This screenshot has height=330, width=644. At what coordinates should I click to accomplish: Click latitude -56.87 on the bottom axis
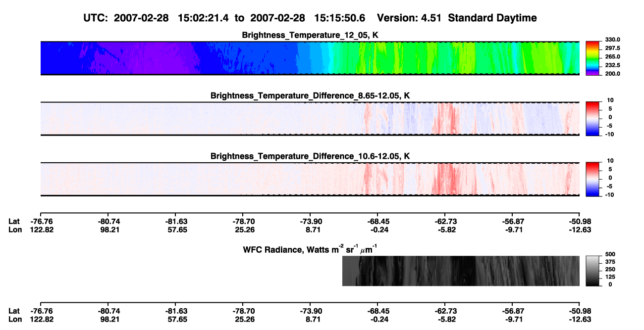[x=512, y=311]
